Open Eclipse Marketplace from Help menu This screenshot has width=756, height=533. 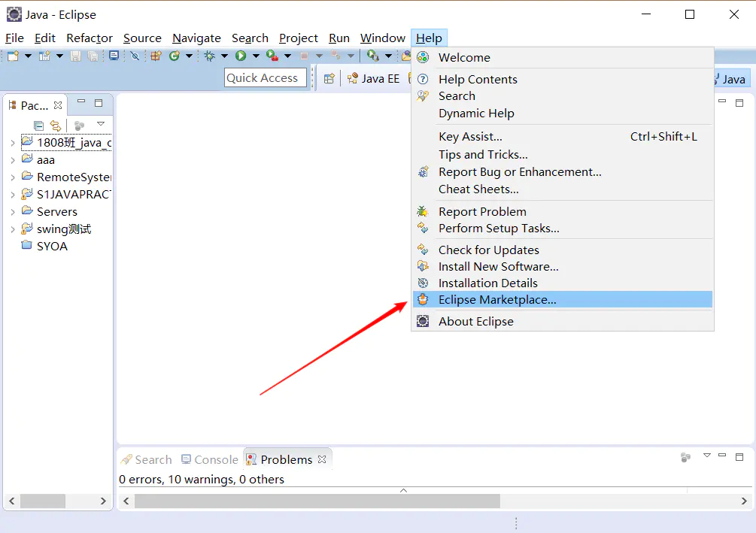[x=563, y=299]
